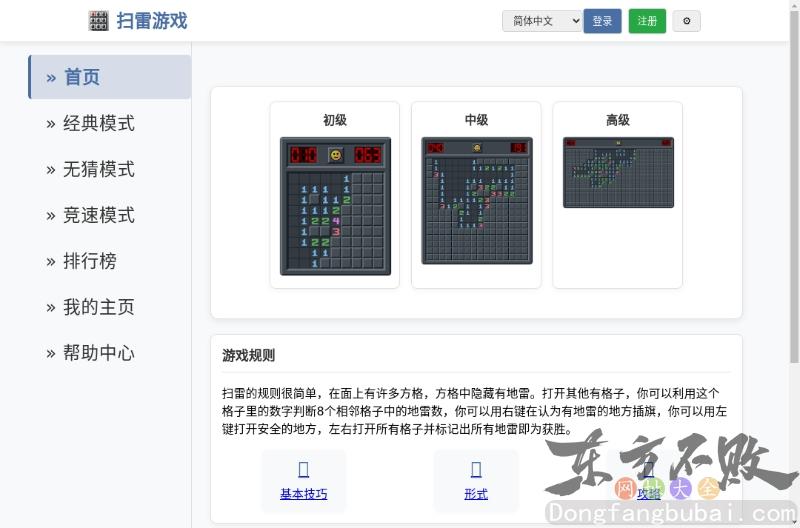Click the icon above 形式
Screen dimensions: 800x528
point(476,470)
